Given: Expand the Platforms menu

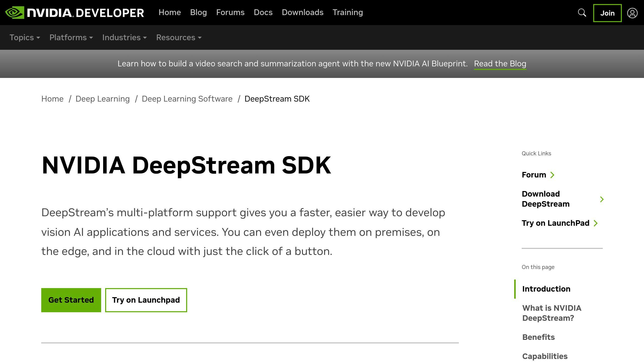Looking at the screenshot, I should click(x=71, y=37).
